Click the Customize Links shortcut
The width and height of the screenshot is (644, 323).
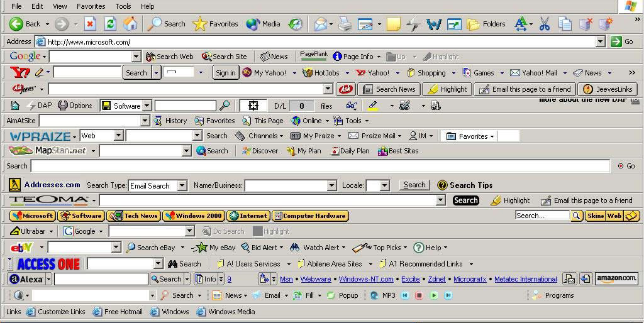click(x=56, y=312)
